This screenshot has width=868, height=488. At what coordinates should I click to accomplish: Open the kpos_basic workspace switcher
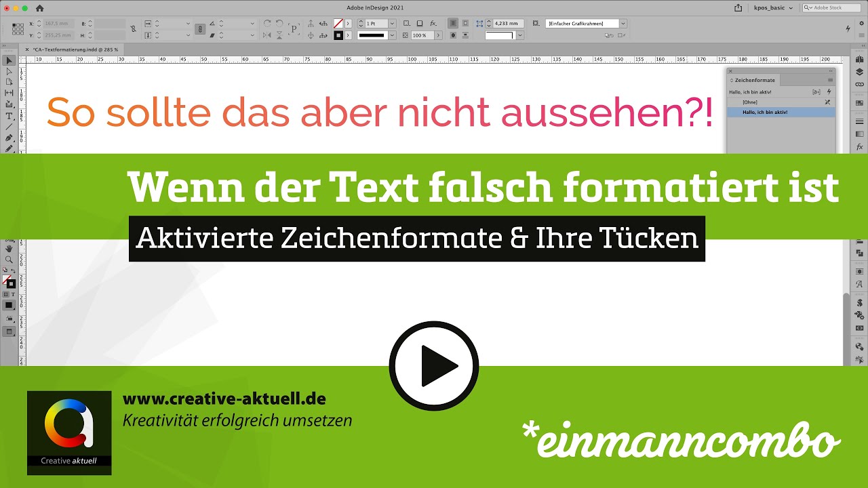click(773, 8)
